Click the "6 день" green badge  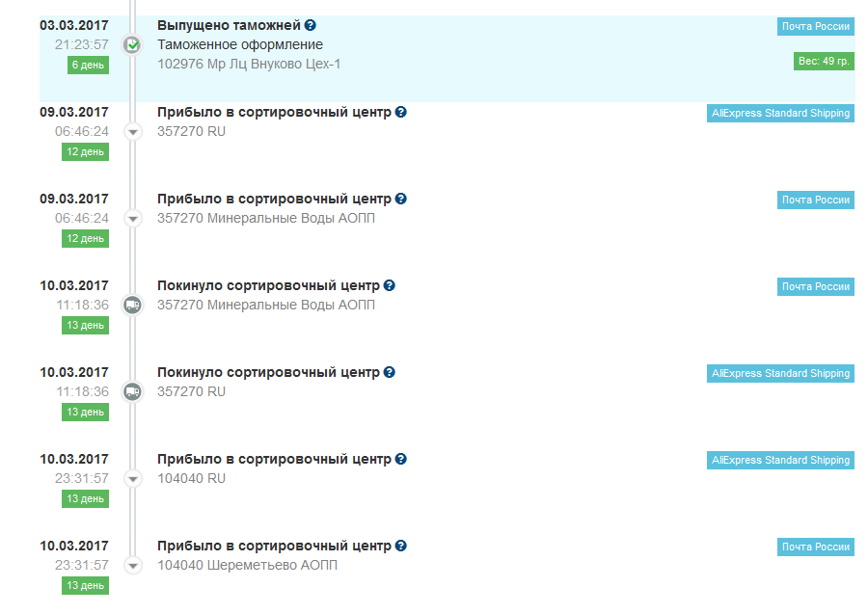tap(87, 66)
